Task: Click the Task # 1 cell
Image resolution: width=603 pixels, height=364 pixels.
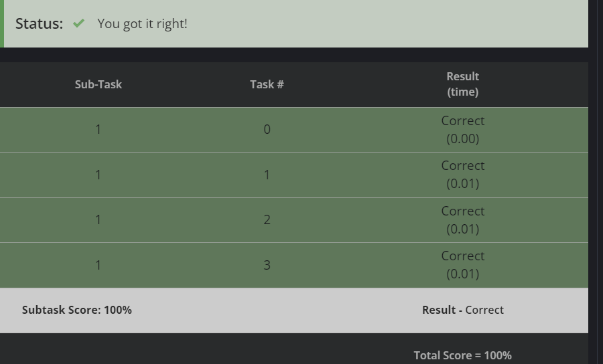Action: pyautogui.click(x=267, y=175)
